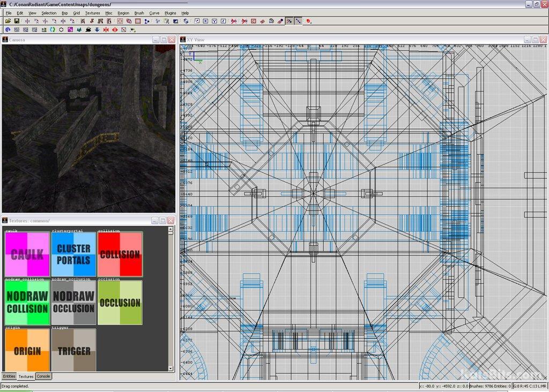
Task: Open the Plugins menu
Action: [170, 13]
